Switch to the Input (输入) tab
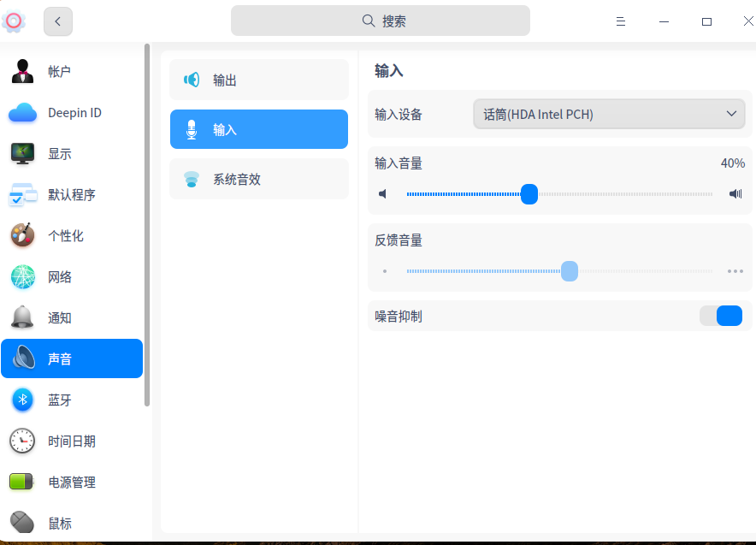The height and width of the screenshot is (545, 756). [259, 129]
